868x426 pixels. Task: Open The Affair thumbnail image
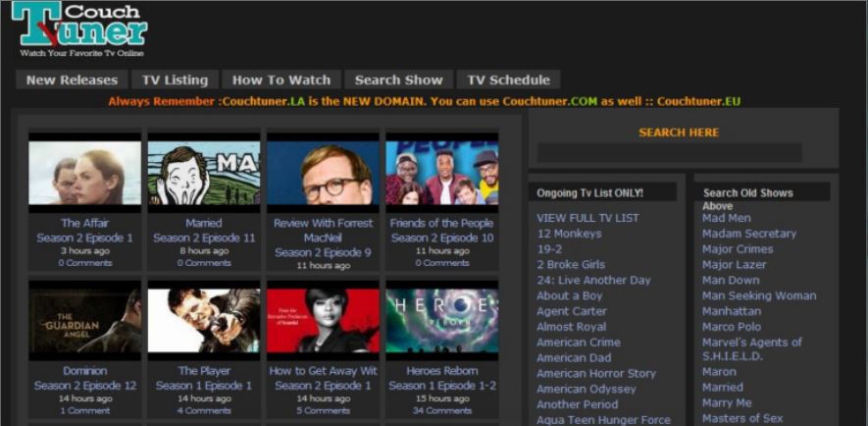84,173
